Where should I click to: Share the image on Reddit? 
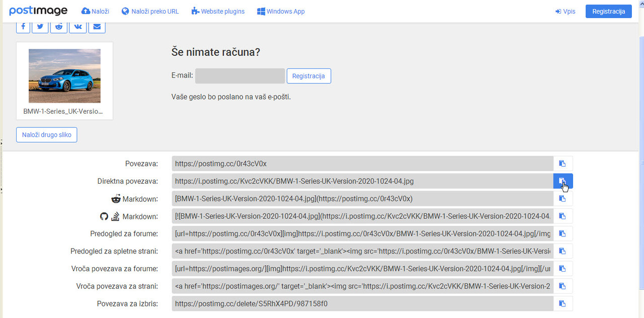click(59, 27)
